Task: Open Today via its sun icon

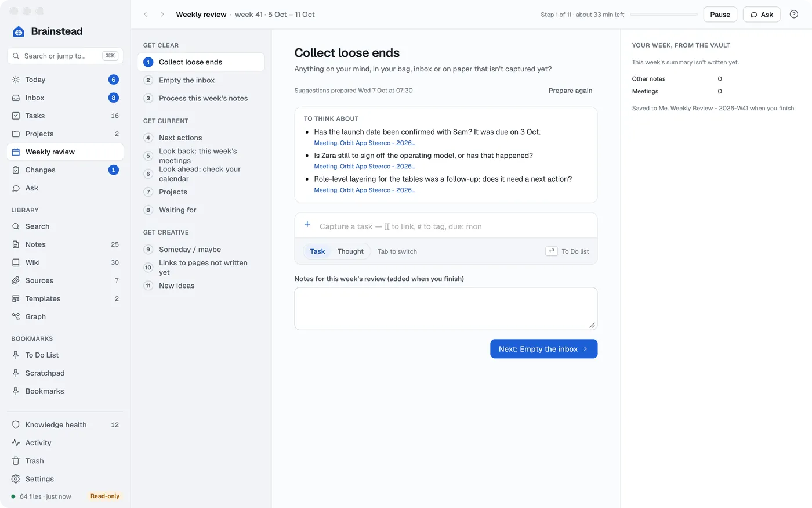Action: point(16,80)
